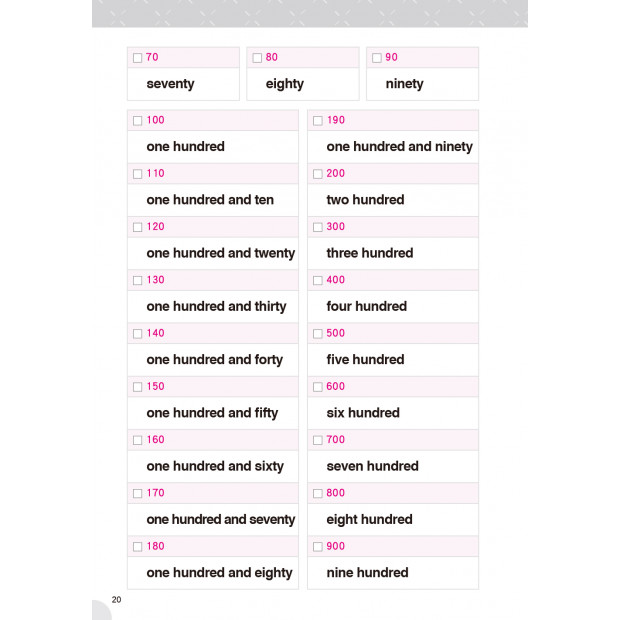Screen dimensions: 620x620
Task: Check the 500 checkbox
Action: [x=318, y=334]
